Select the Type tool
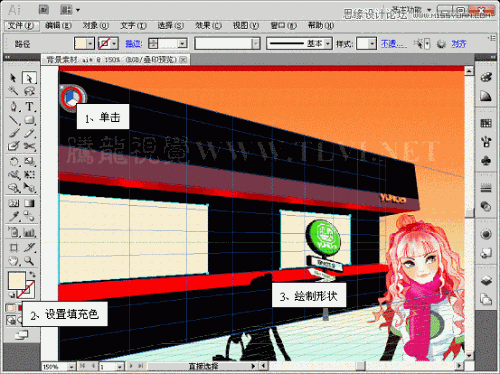 [29, 106]
